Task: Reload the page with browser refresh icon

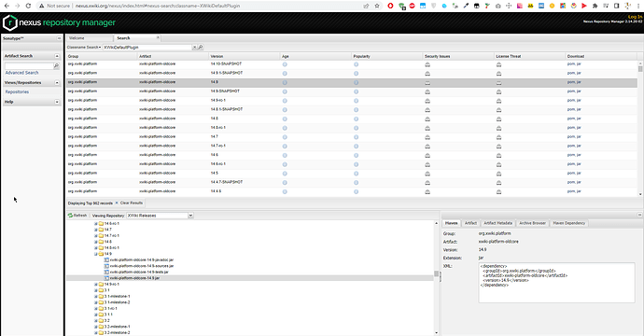Action: (28, 6)
